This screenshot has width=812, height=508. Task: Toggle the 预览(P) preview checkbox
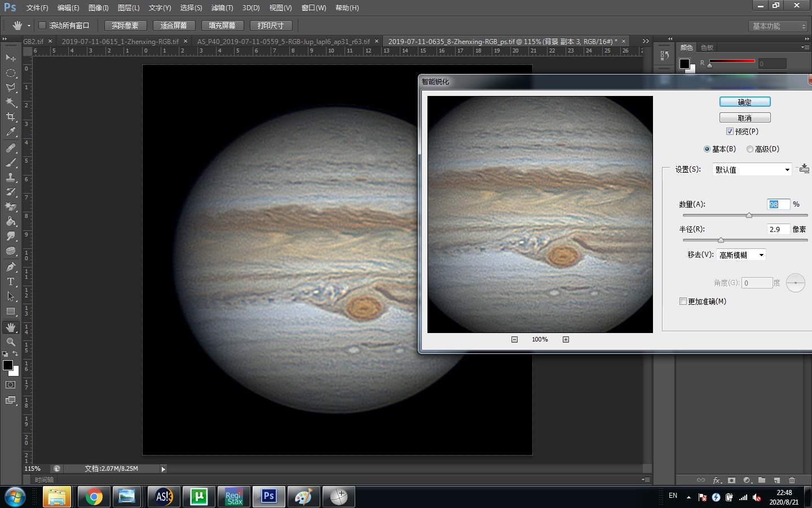pyautogui.click(x=730, y=132)
